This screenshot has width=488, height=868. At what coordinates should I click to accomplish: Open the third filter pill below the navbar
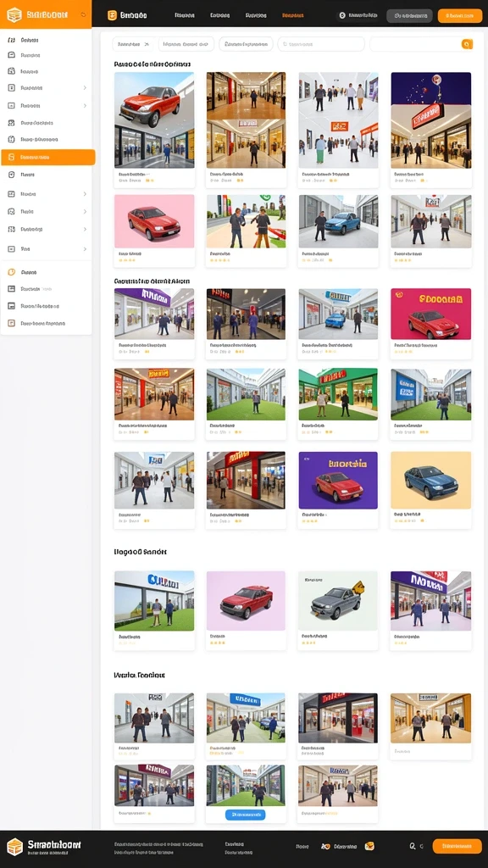[246, 44]
